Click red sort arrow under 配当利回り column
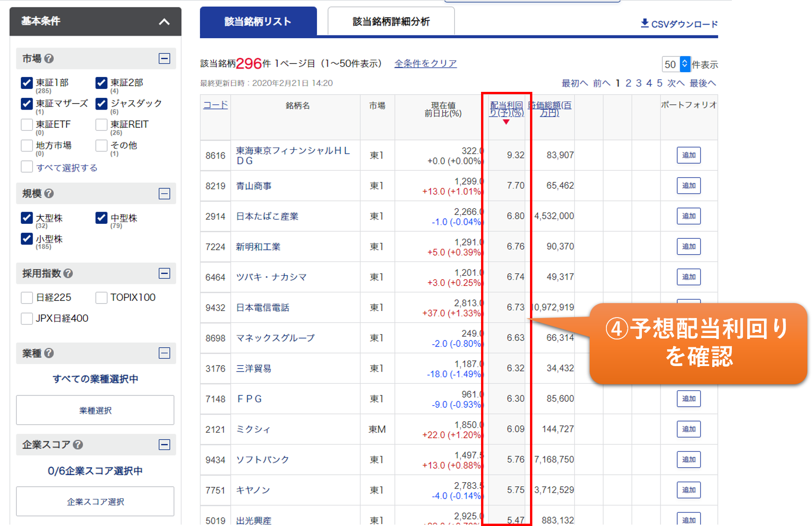The image size is (812, 526). coord(506,122)
